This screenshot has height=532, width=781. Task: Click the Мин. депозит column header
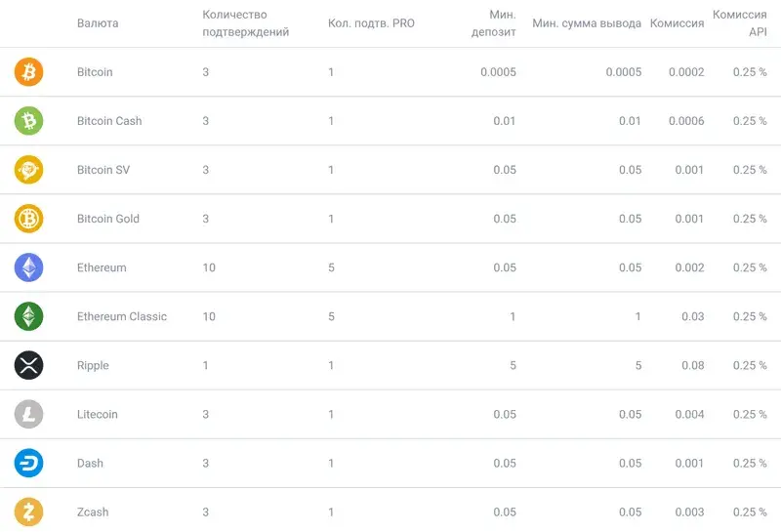pos(494,23)
